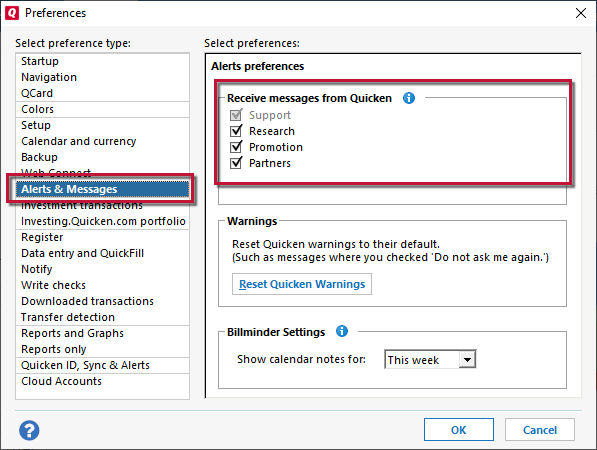Viewport: 597px width, 450px height.
Task: Select Write checks preference
Action: tap(102, 285)
